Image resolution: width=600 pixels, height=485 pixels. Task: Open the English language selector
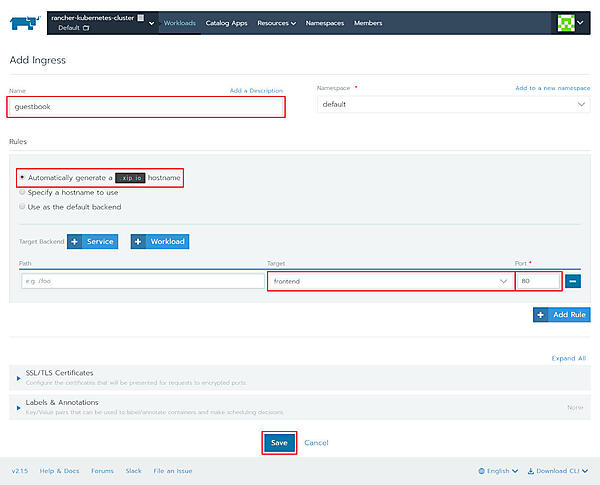tap(500, 470)
